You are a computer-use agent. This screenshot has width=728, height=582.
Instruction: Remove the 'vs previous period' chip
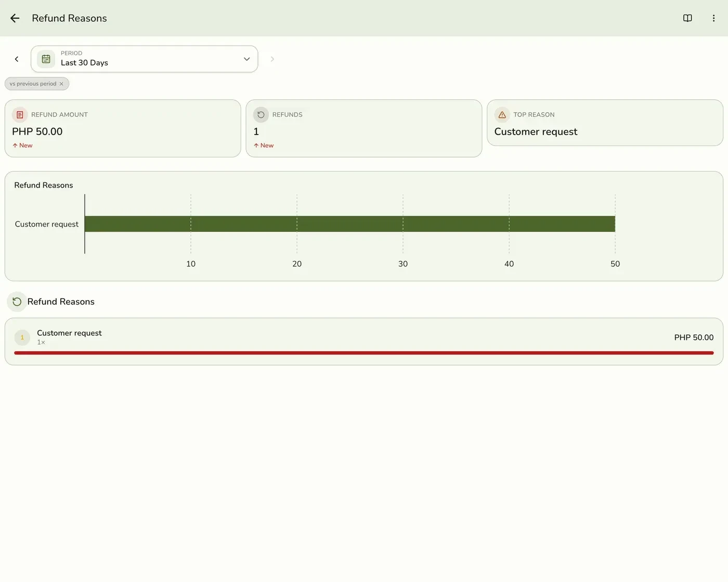point(61,84)
